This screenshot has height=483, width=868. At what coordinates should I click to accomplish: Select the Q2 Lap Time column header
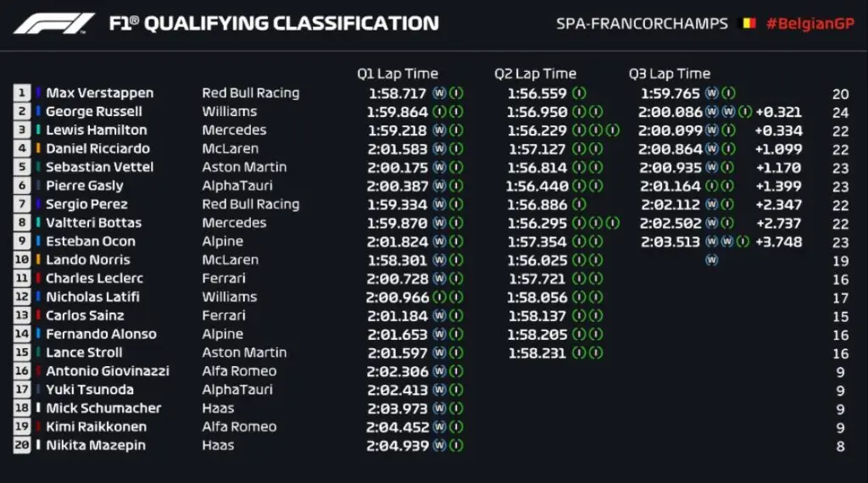click(x=535, y=74)
